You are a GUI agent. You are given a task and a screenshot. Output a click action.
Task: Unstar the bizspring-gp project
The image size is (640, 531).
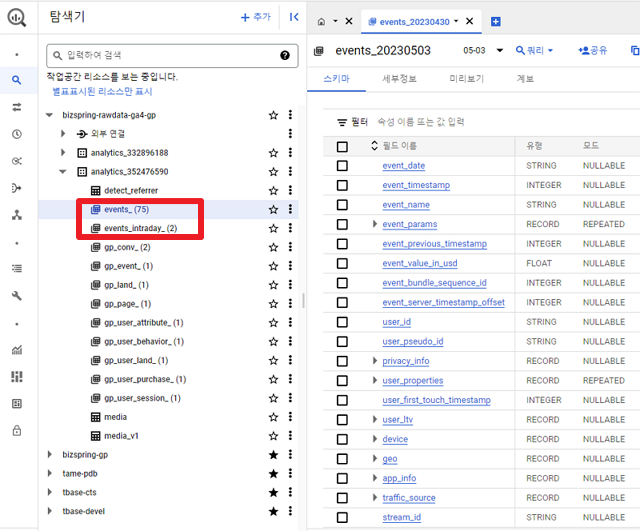click(x=273, y=455)
